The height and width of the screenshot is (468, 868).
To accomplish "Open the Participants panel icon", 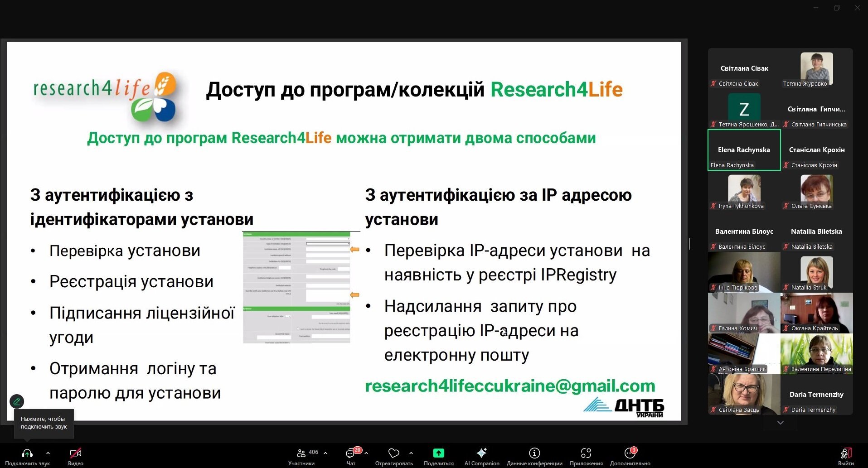I will (x=301, y=453).
